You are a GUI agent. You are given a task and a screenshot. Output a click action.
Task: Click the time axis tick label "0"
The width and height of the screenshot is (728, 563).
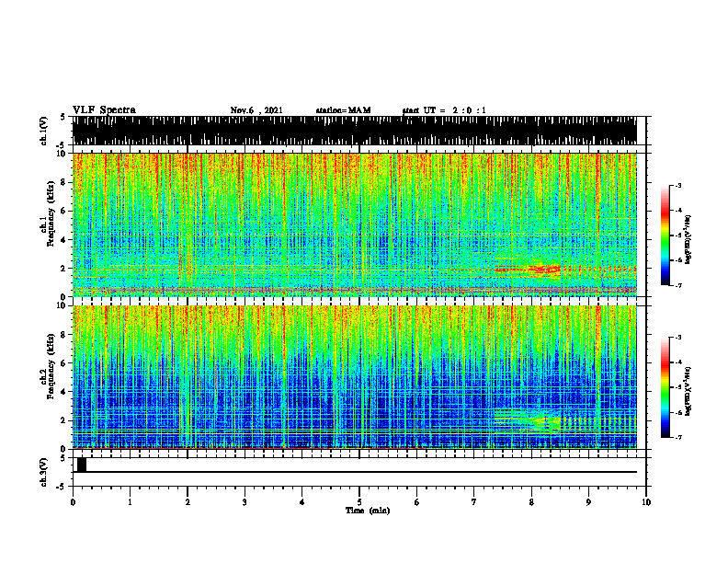[73, 502]
